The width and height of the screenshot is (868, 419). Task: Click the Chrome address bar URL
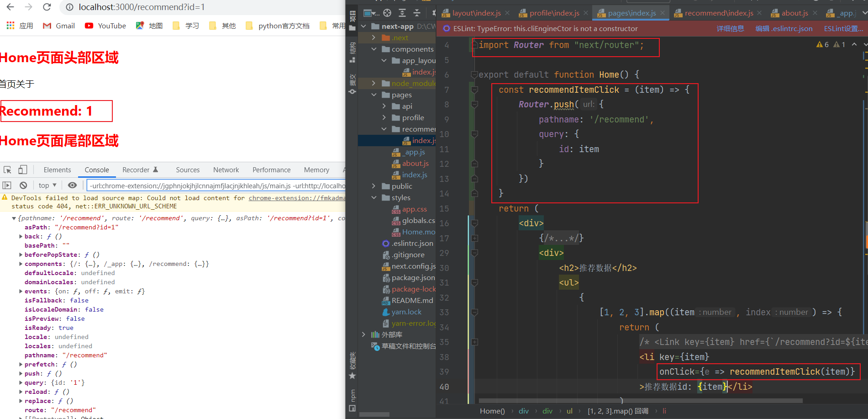(x=142, y=7)
